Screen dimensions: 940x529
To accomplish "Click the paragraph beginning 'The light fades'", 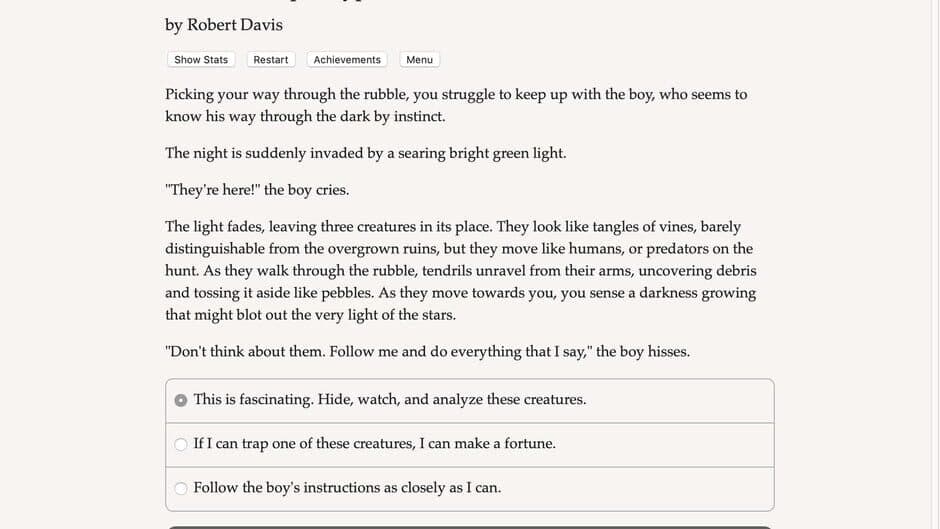I will click(x=460, y=270).
